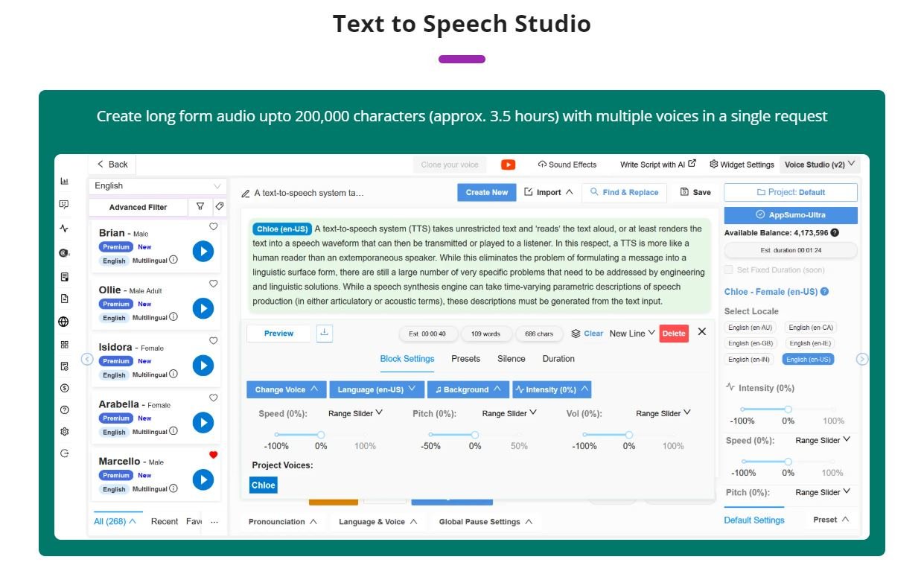Close the block settings panel
924x580 pixels.
tap(702, 332)
